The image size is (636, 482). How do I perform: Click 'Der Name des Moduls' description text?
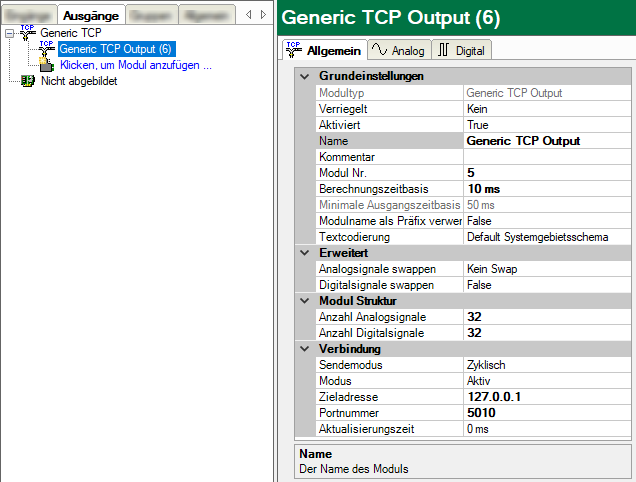354,469
